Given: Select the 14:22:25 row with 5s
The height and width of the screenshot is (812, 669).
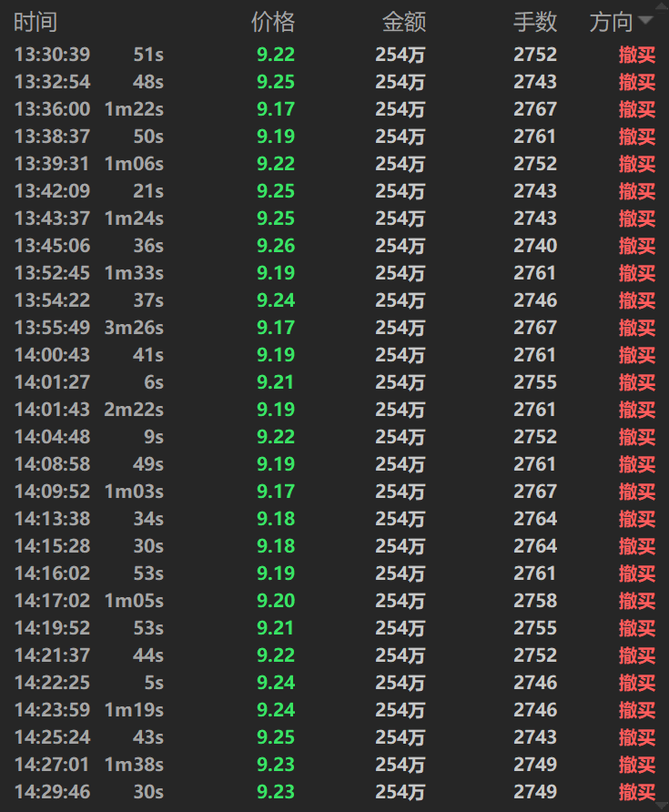Looking at the screenshot, I should [x=335, y=683].
